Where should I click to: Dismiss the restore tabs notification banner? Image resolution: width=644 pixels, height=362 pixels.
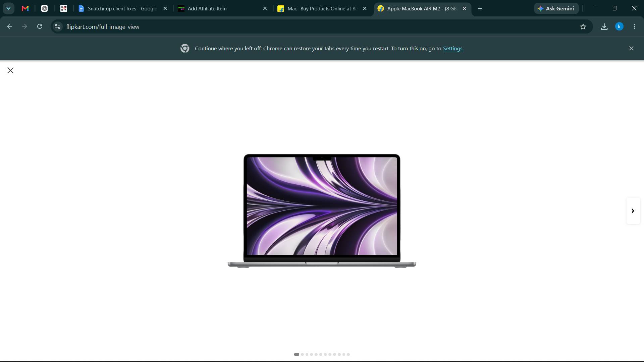point(631,49)
